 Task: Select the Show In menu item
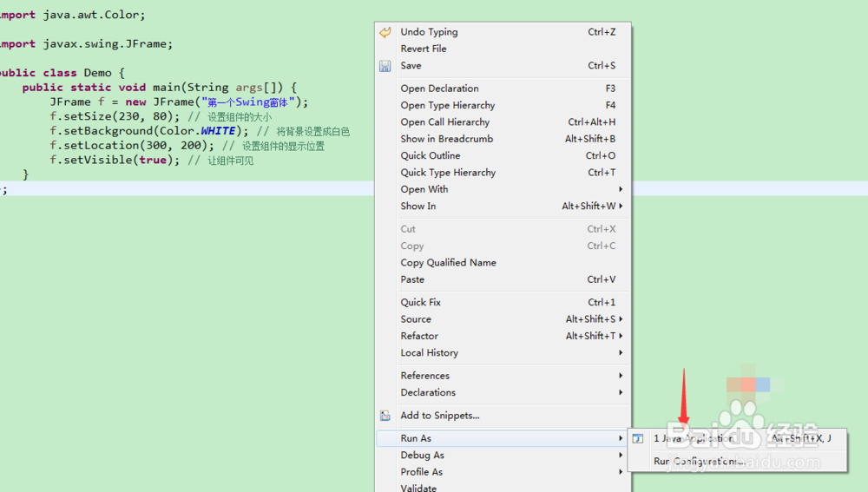pos(503,206)
